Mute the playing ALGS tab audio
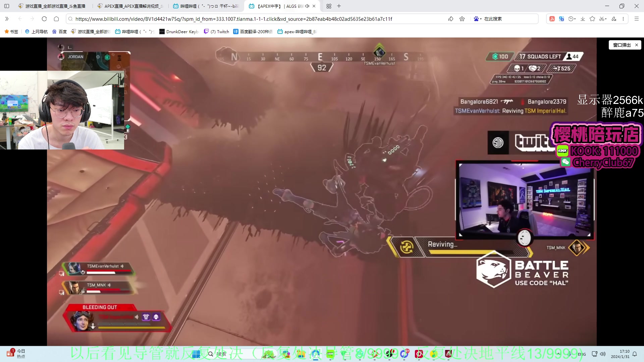The width and height of the screenshot is (644, 362). point(307,6)
